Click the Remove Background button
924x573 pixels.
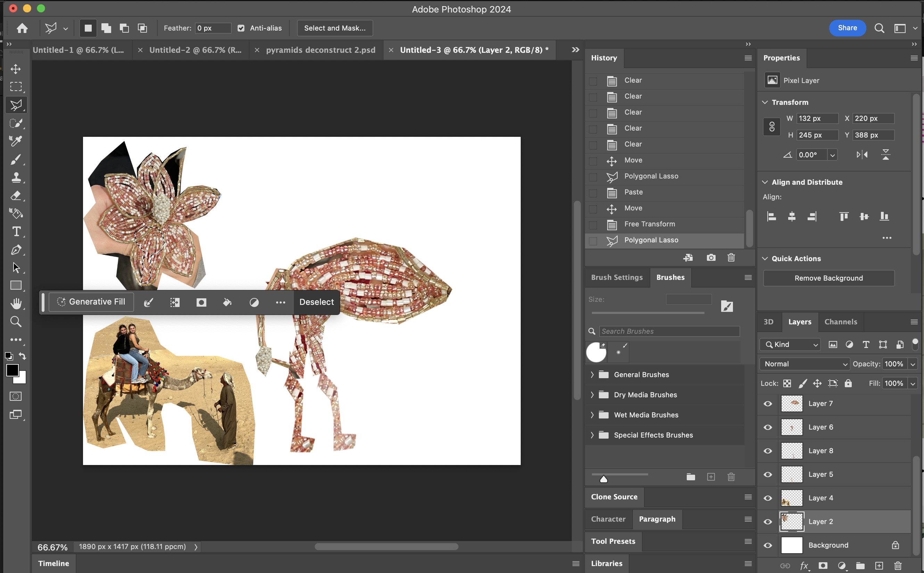click(828, 278)
